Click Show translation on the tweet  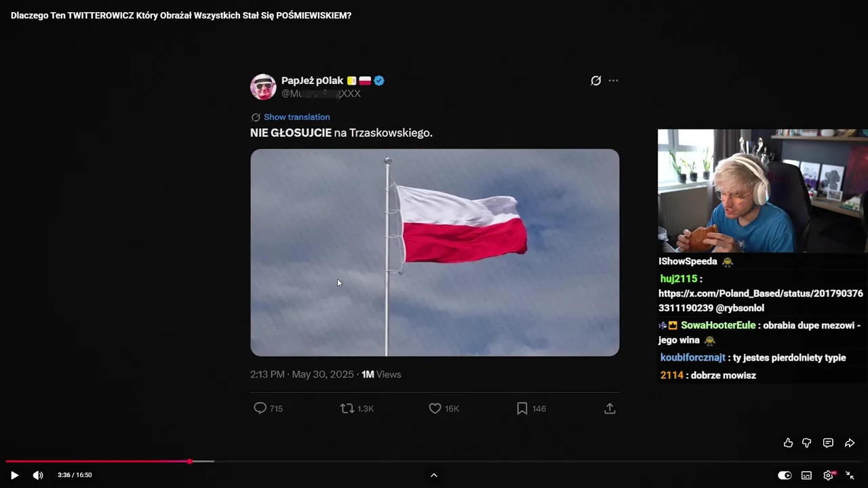tap(297, 117)
